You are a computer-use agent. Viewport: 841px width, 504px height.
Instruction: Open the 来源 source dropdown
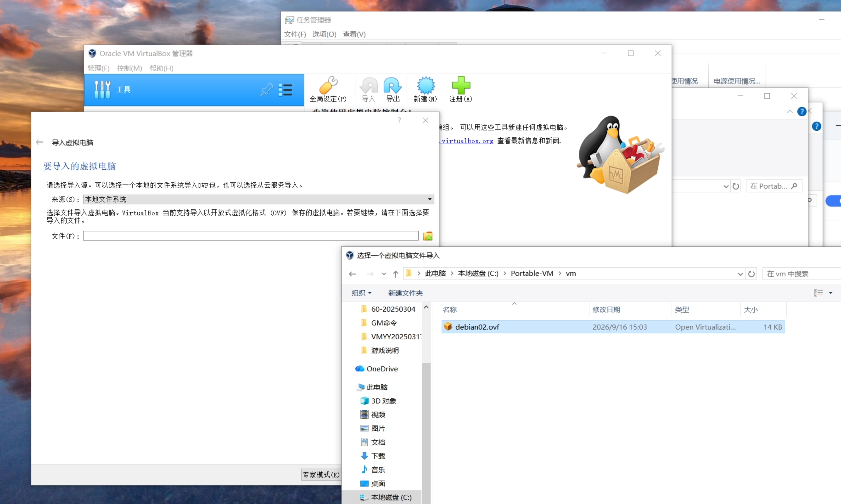[x=258, y=199]
